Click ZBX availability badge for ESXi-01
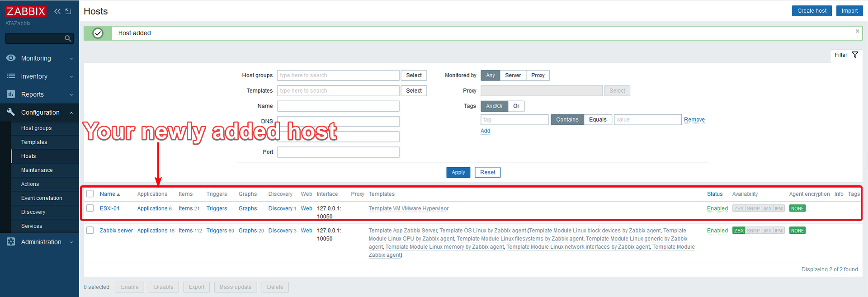Screen dimensions: 868x297 coord(739,208)
